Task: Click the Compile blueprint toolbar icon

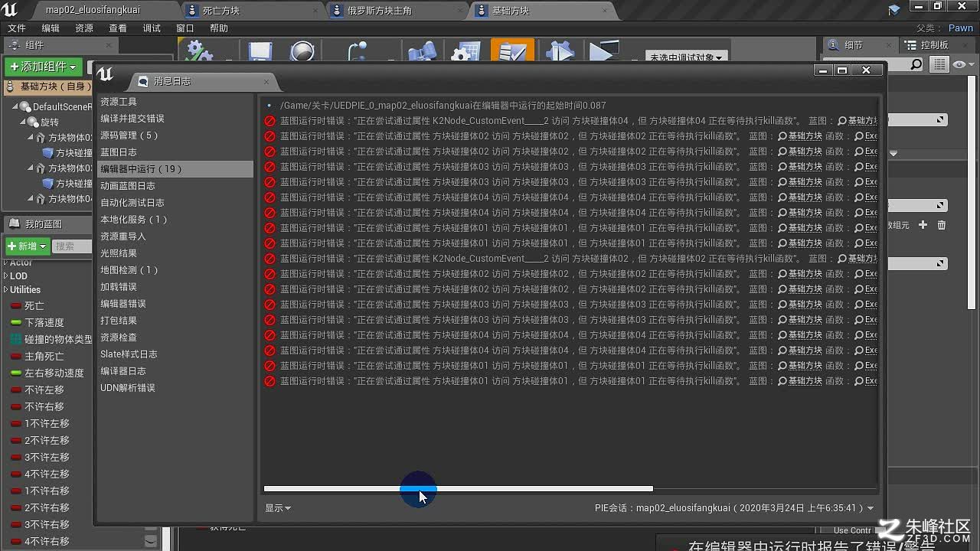Action: pyautogui.click(x=201, y=52)
